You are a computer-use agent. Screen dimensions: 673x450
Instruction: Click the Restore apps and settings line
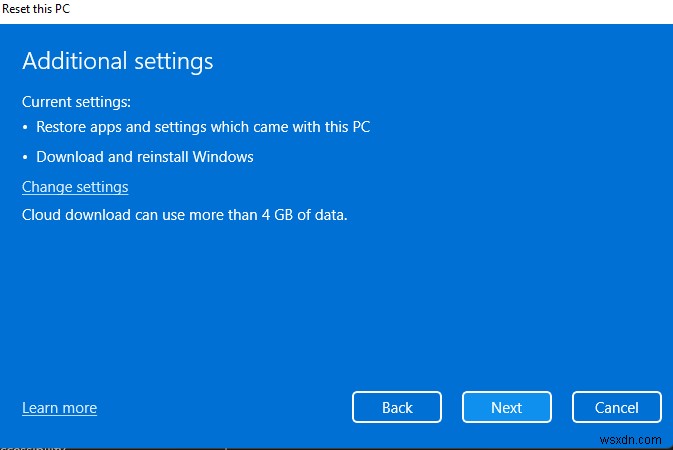click(x=203, y=127)
